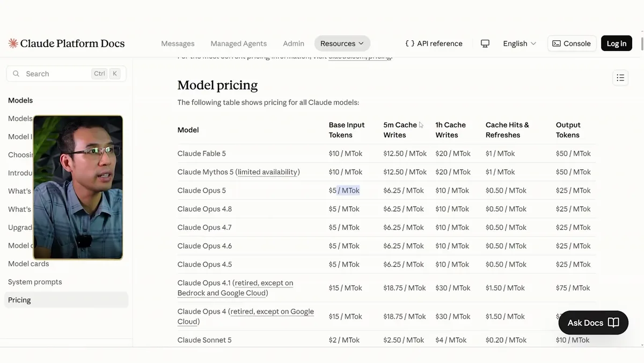Open the on-this-page table of contents icon
The height and width of the screenshot is (363, 644).
620,78
